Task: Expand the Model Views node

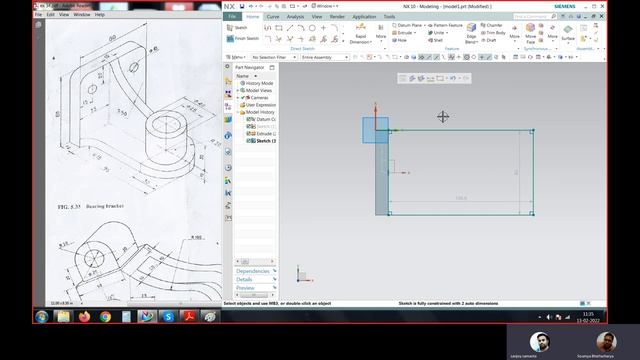Action: pyautogui.click(x=238, y=91)
